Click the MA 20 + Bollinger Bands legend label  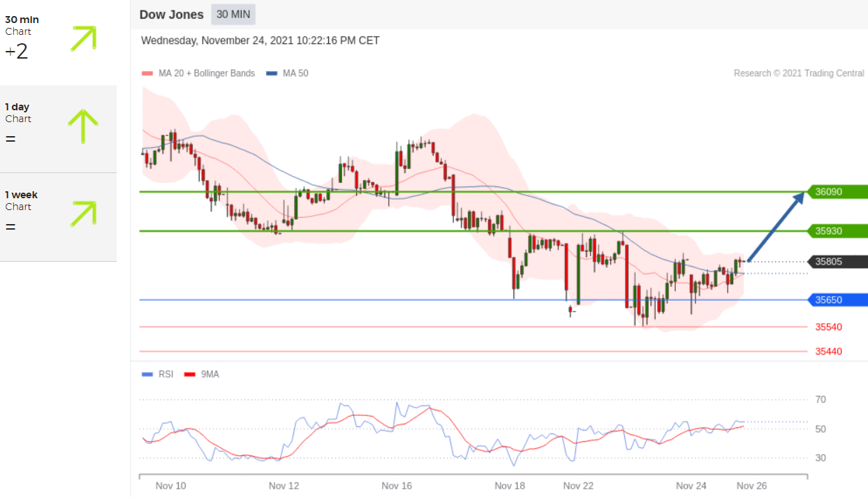click(x=206, y=73)
